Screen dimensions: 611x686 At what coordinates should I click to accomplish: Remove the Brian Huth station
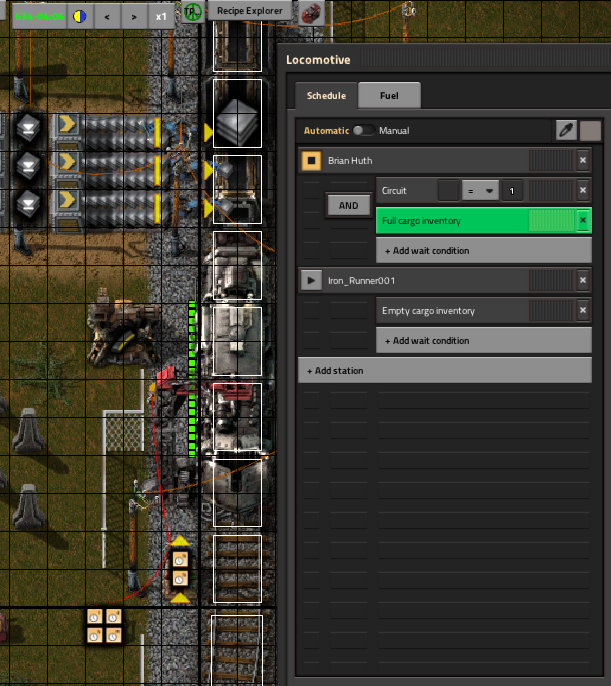tap(583, 161)
